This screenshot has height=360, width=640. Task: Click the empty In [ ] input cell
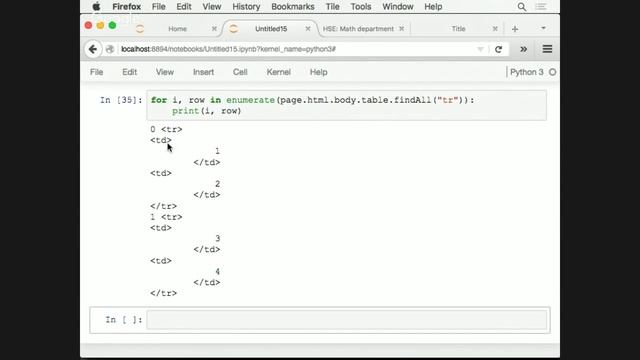(x=347, y=320)
